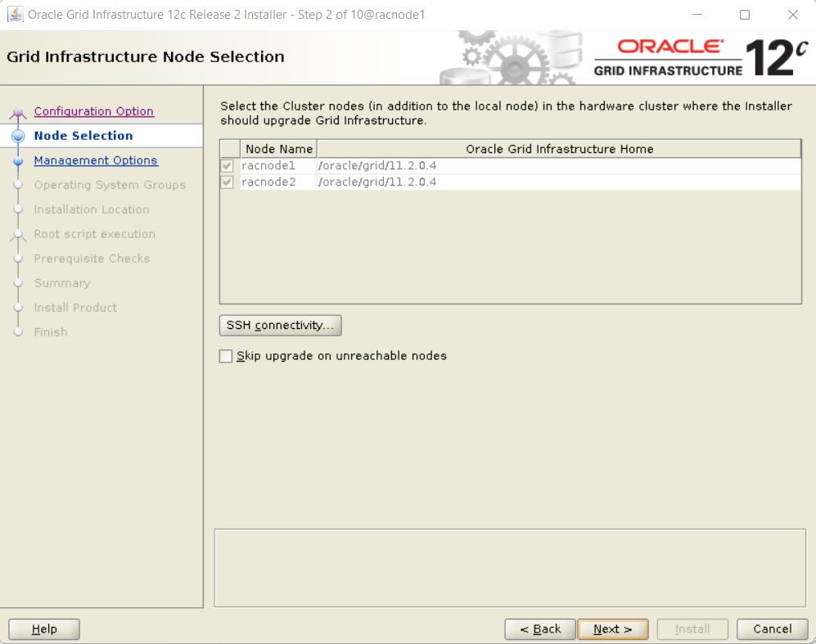Select the Node Selection step

coord(83,136)
